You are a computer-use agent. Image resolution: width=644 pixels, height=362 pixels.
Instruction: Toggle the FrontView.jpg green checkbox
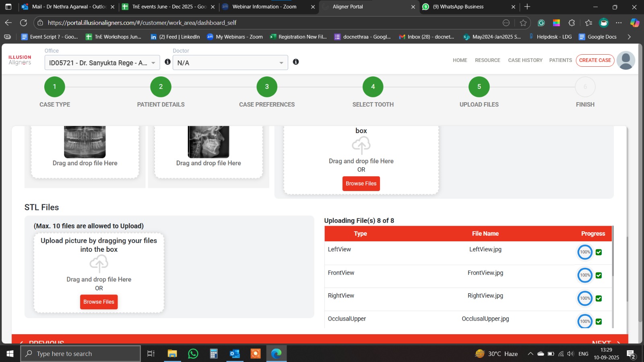pos(599,276)
